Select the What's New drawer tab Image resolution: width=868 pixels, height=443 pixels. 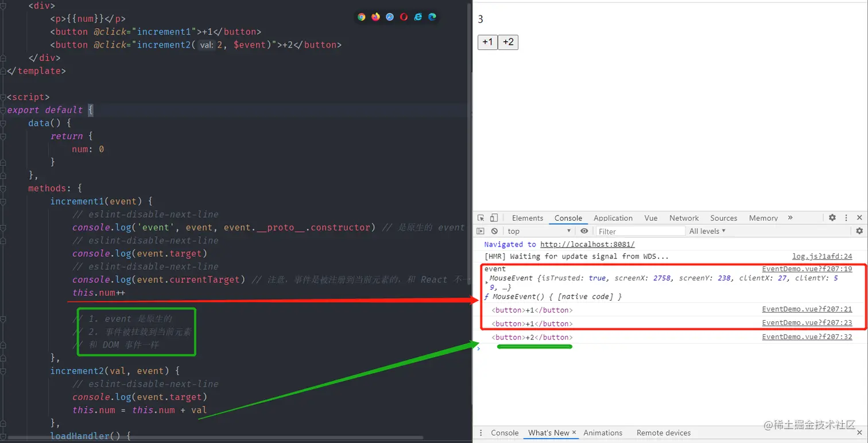coord(548,433)
